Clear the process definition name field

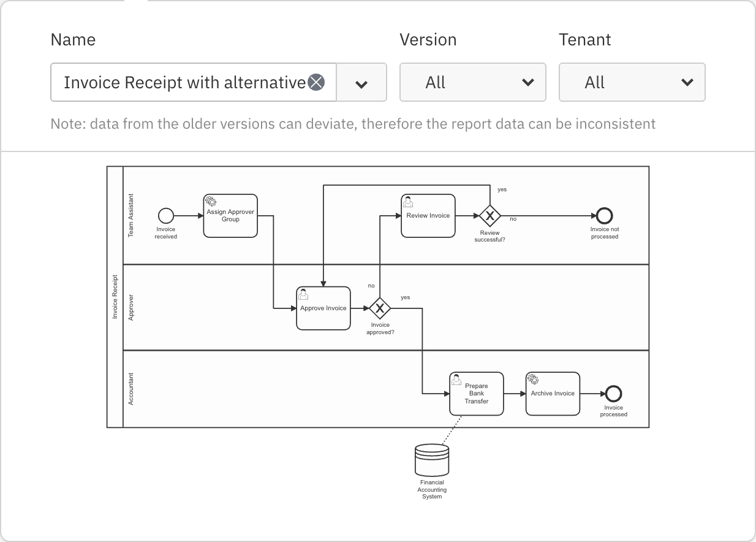(x=316, y=82)
